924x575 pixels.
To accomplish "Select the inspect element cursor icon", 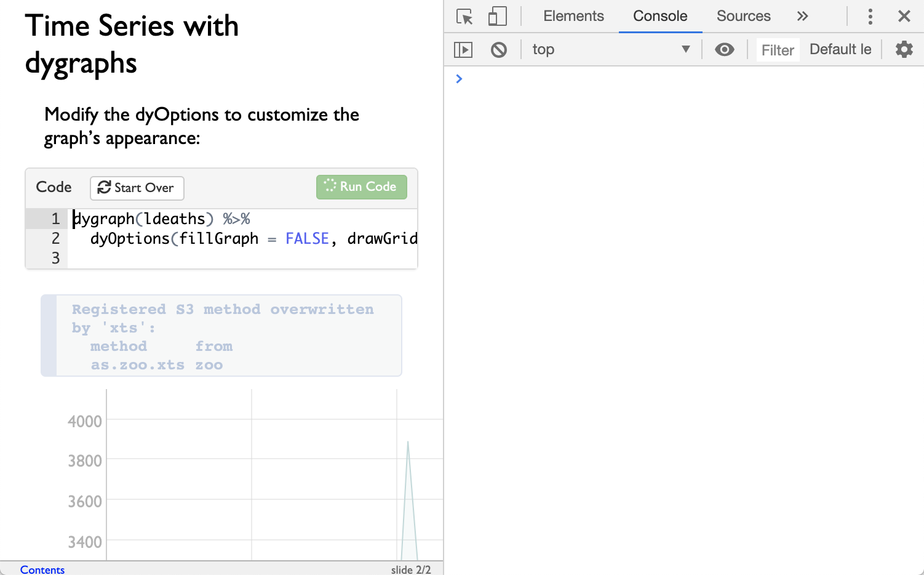I will coord(464,17).
